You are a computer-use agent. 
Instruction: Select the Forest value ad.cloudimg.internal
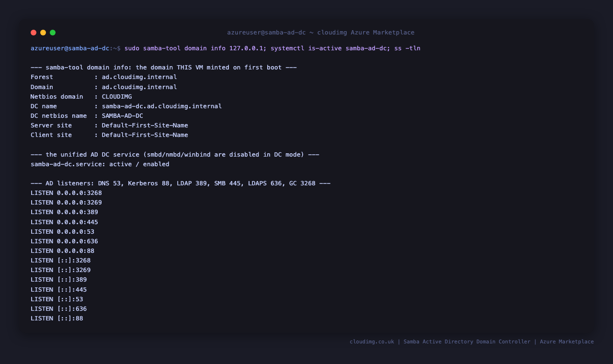[x=139, y=77]
